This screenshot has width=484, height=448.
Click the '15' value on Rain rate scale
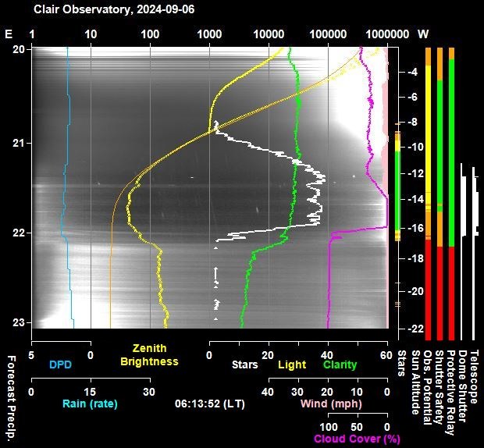coord(90,392)
